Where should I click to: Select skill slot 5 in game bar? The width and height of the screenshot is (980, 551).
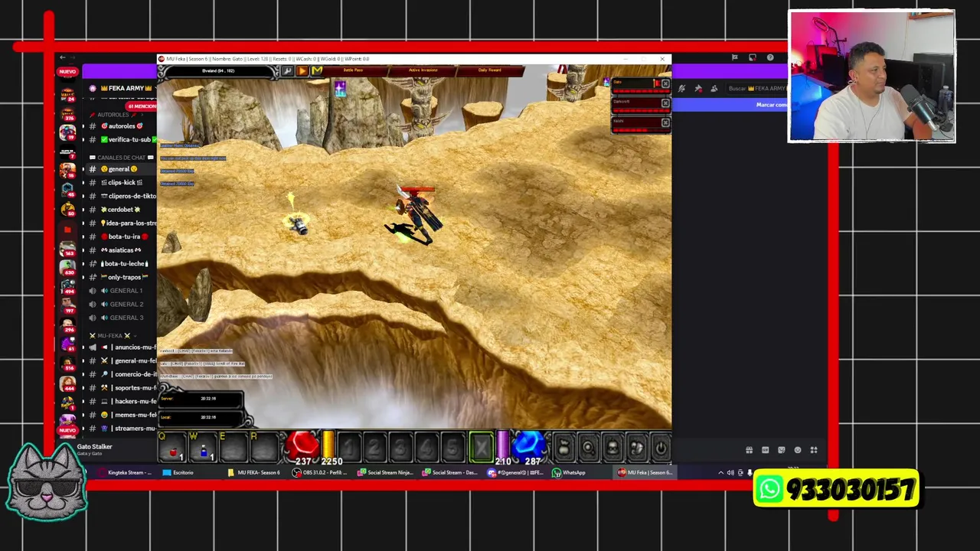tap(453, 448)
